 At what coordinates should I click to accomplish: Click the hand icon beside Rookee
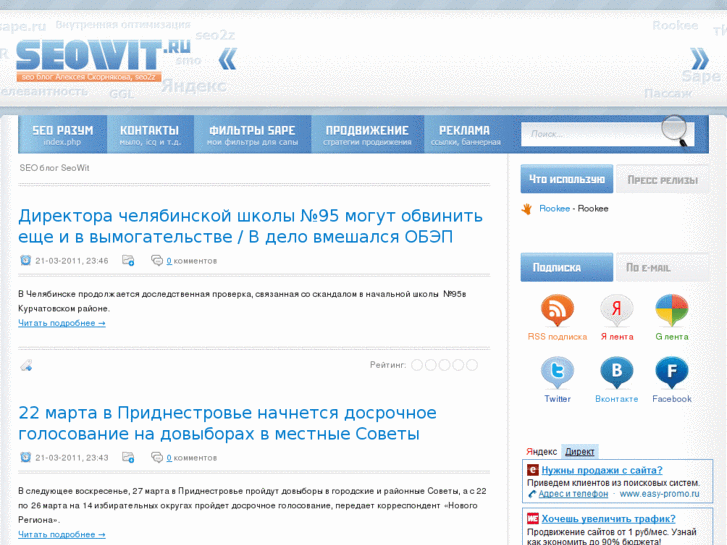[x=527, y=209]
